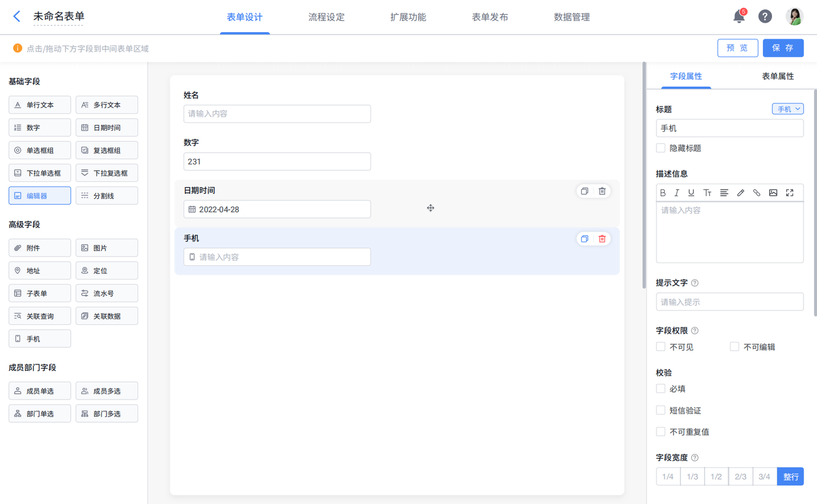Image resolution: width=817 pixels, height=504 pixels.
Task: Copy the 手机 field
Action: pos(585,239)
